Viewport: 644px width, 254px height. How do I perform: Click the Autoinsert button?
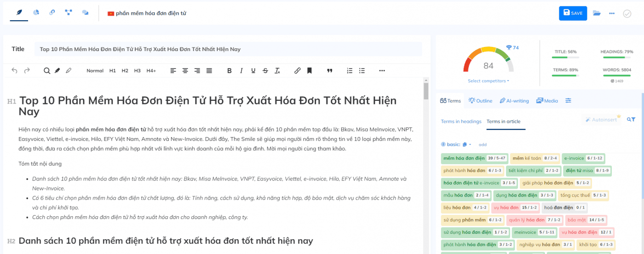coord(601,120)
